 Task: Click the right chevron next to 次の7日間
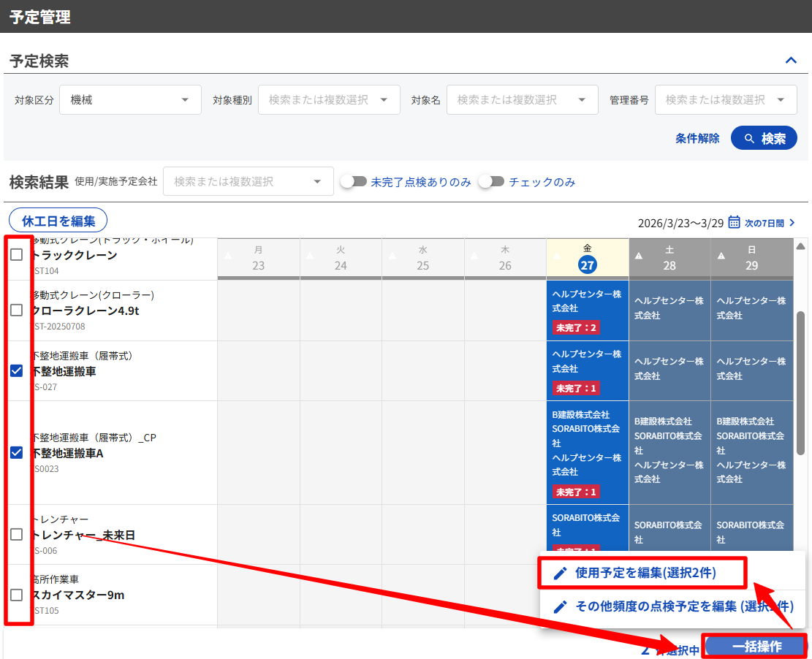(x=792, y=222)
